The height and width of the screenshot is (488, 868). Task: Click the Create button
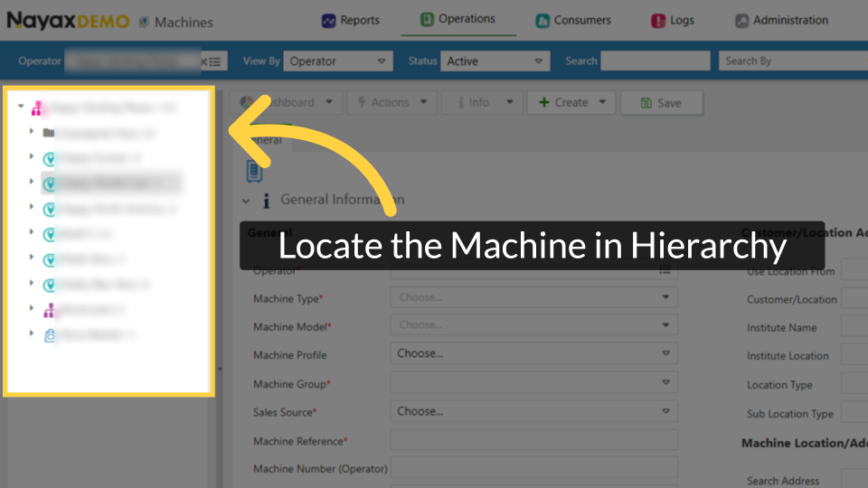click(571, 103)
